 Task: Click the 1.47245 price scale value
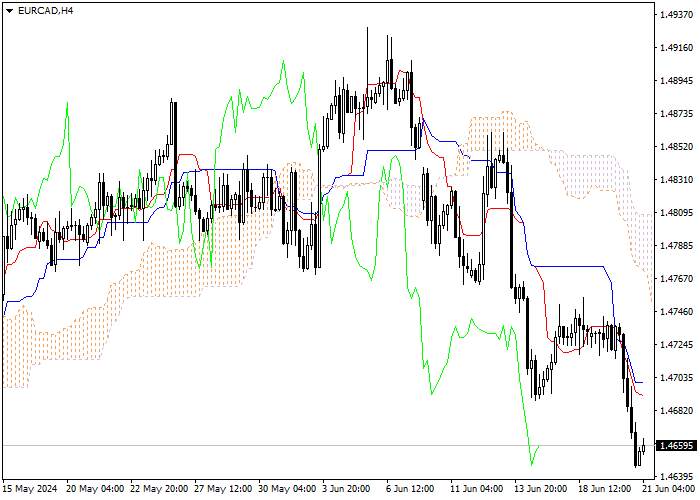[677, 345]
